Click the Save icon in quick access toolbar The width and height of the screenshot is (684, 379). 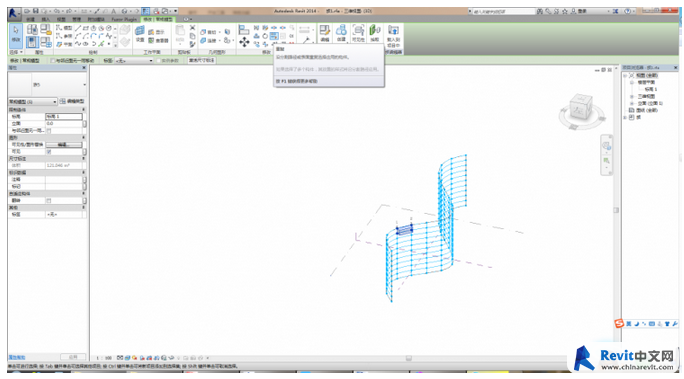[36, 11]
